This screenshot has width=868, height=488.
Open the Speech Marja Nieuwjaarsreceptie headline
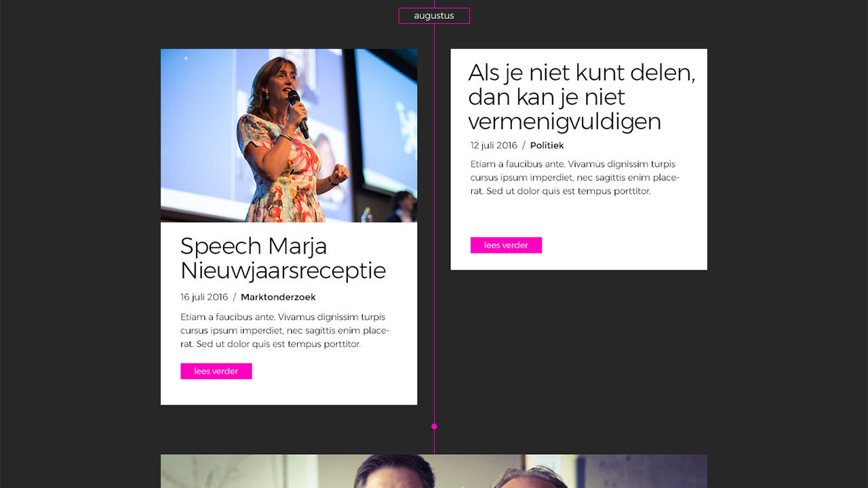[283, 258]
